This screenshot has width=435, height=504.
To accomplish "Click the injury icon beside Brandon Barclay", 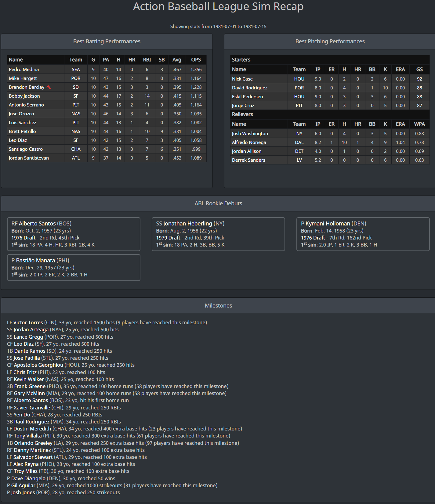I will pos(49,87).
